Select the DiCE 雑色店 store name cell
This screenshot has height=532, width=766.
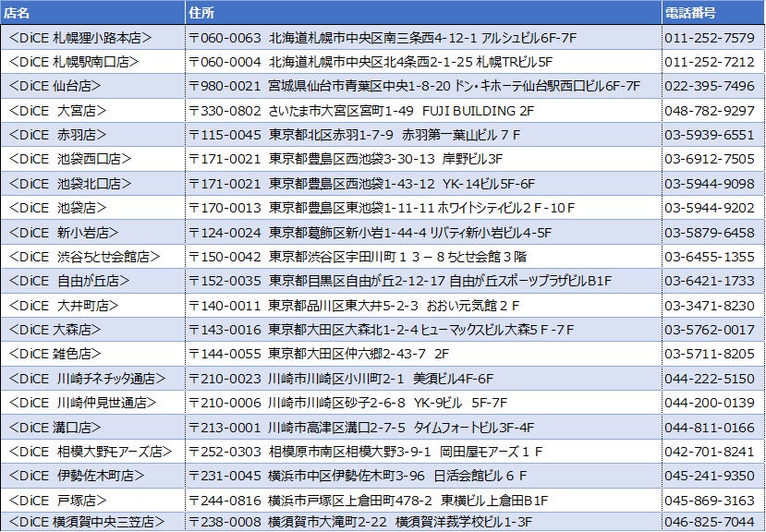92,354
